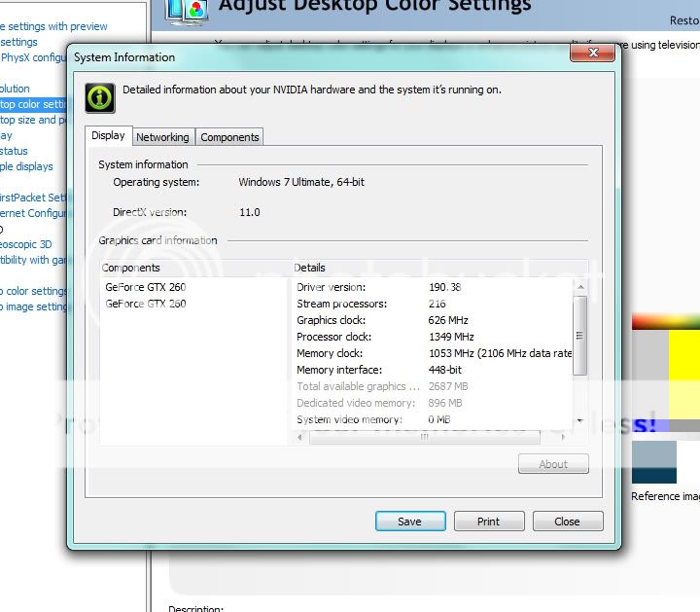This screenshot has height=612, width=700.
Task: Click the Details column header
Action: (439, 268)
